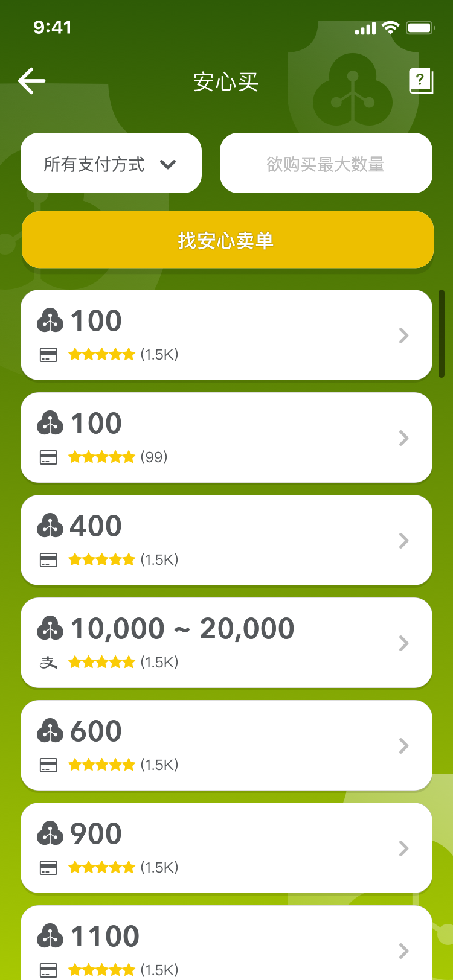The width and height of the screenshot is (453, 980).
Task: Open the 900 sell order listing
Action: click(226, 848)
